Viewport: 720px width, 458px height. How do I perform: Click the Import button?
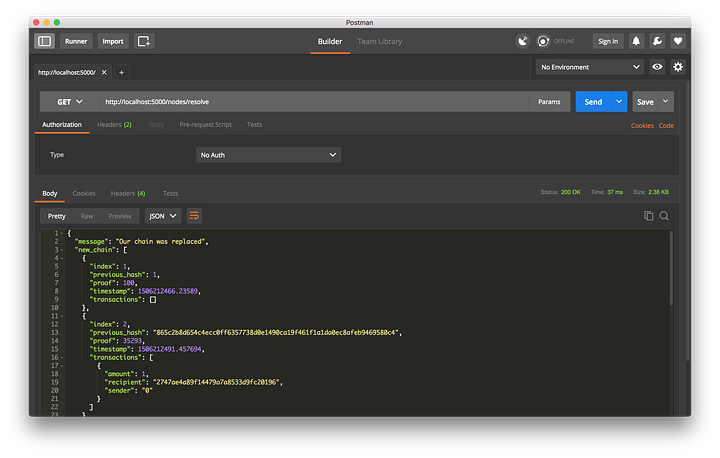(112, 41)
